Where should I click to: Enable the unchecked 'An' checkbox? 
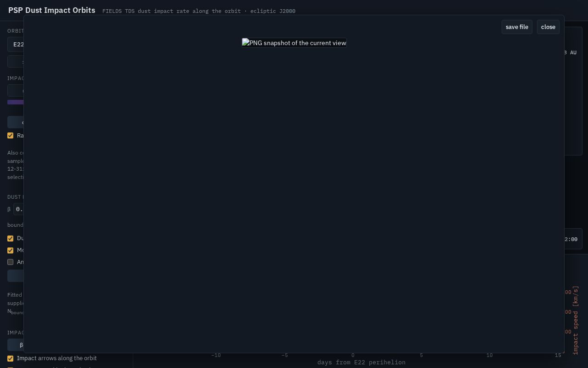tap(10, 262)
